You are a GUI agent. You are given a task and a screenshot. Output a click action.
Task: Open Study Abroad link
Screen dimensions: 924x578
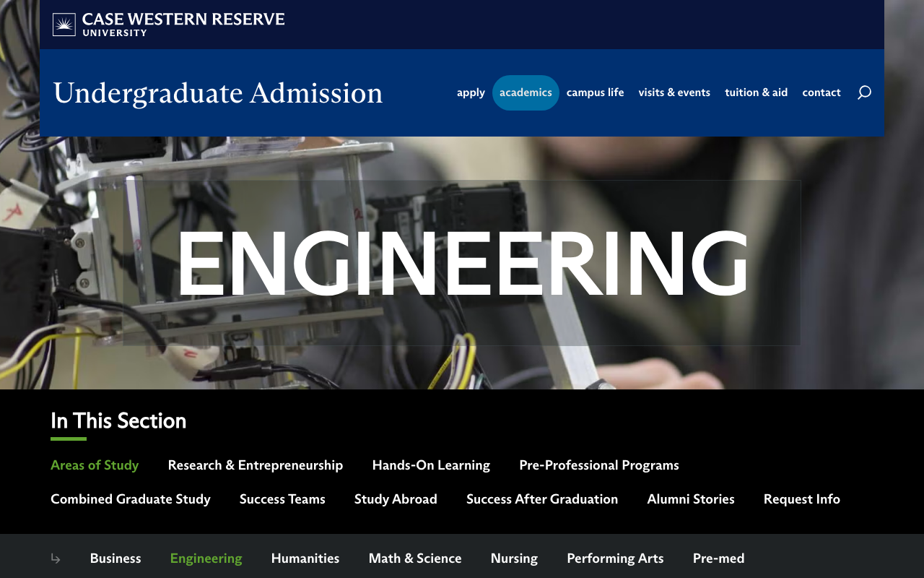(396, 499)
